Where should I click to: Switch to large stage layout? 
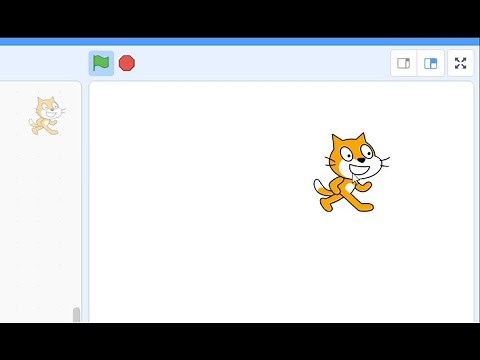click(430, 63)
